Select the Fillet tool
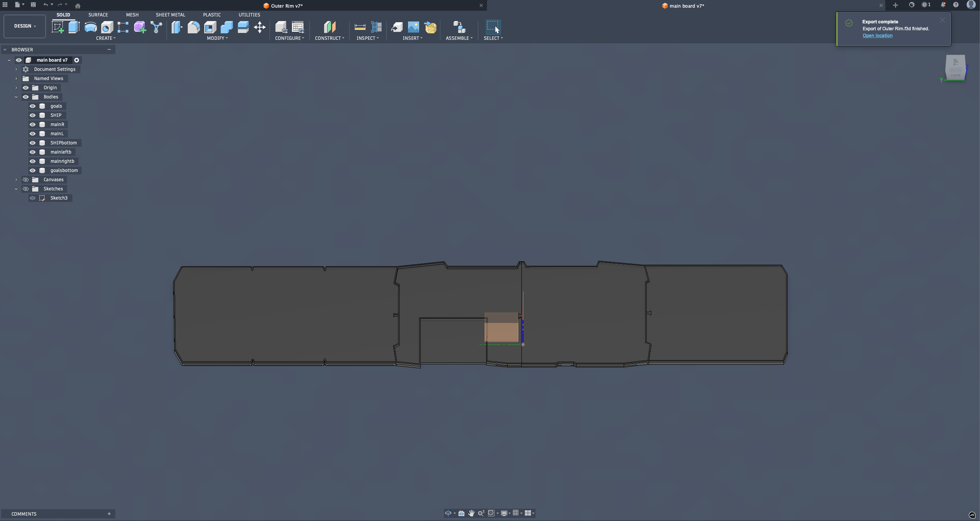Image resolution: width=980 pixels, height=521 pixels. 193,27
